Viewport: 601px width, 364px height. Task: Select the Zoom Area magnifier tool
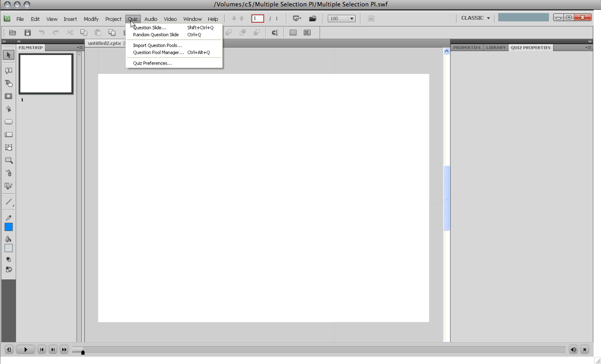(8, 160)
